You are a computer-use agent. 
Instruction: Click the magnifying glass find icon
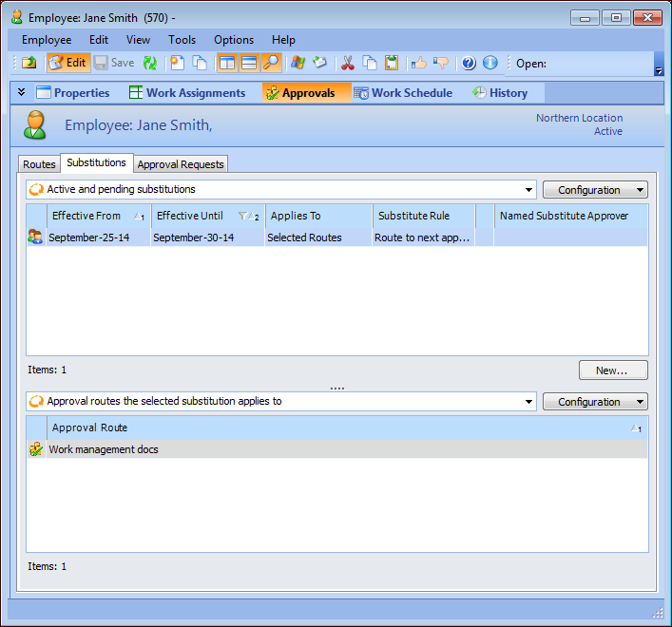[x=272, y=63]
